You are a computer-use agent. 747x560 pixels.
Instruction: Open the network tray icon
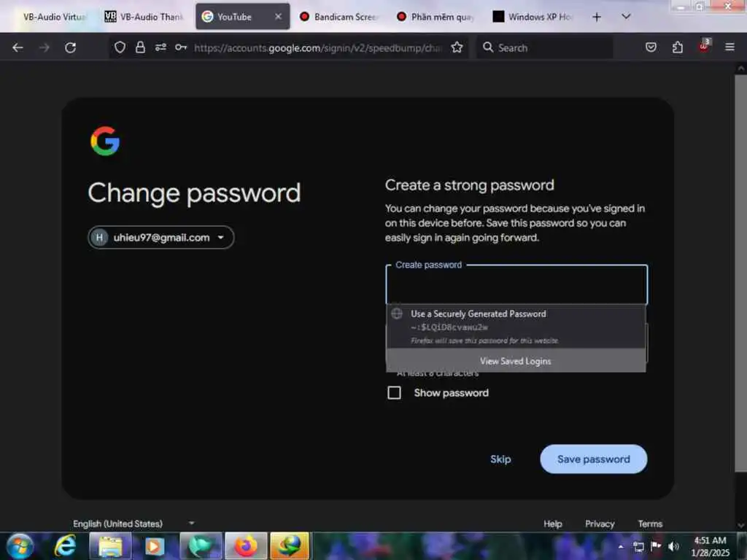pyautogui.click(x=638, y=546)
